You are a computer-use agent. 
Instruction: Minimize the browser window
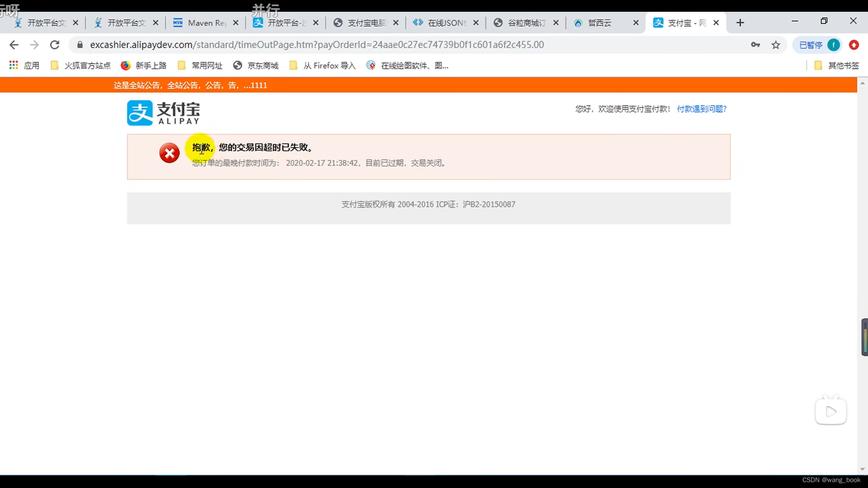pos(795,21)
